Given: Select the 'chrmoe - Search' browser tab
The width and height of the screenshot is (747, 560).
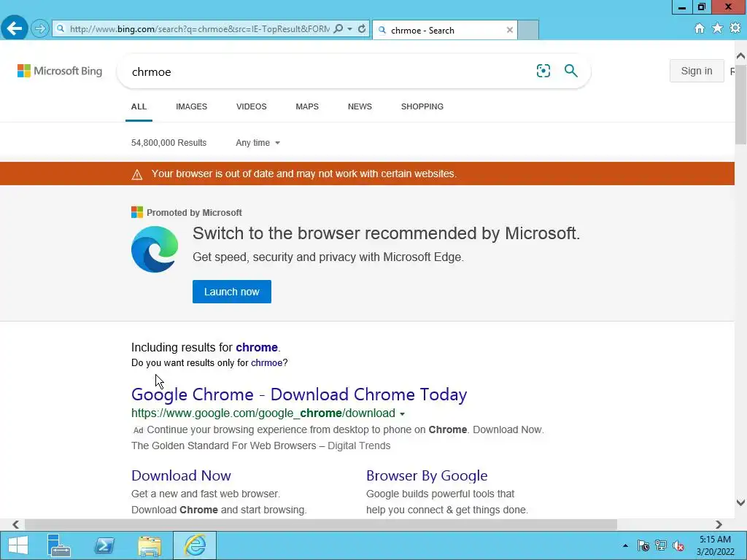Looking at the screenshot, I should tap(445, 30).
